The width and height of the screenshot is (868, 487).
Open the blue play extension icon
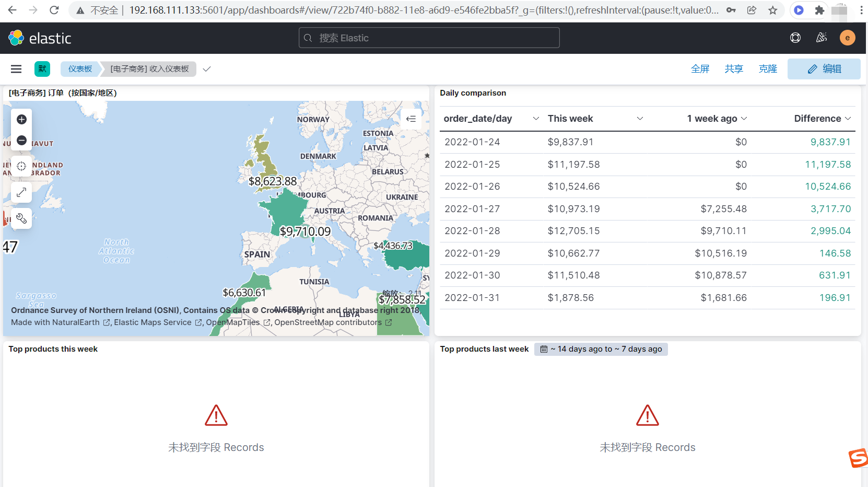point(799,10)
